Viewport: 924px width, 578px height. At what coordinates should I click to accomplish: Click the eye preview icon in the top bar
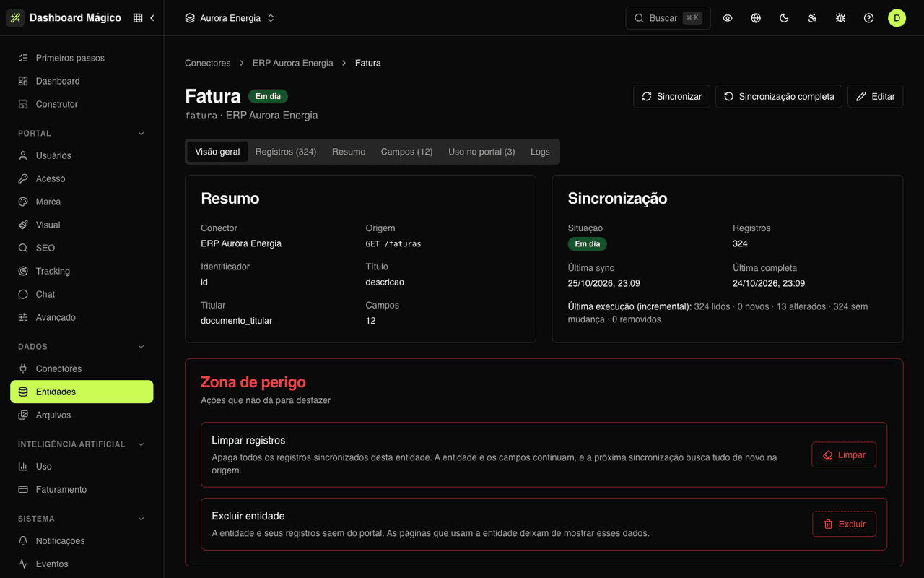(x=728, y=18)
